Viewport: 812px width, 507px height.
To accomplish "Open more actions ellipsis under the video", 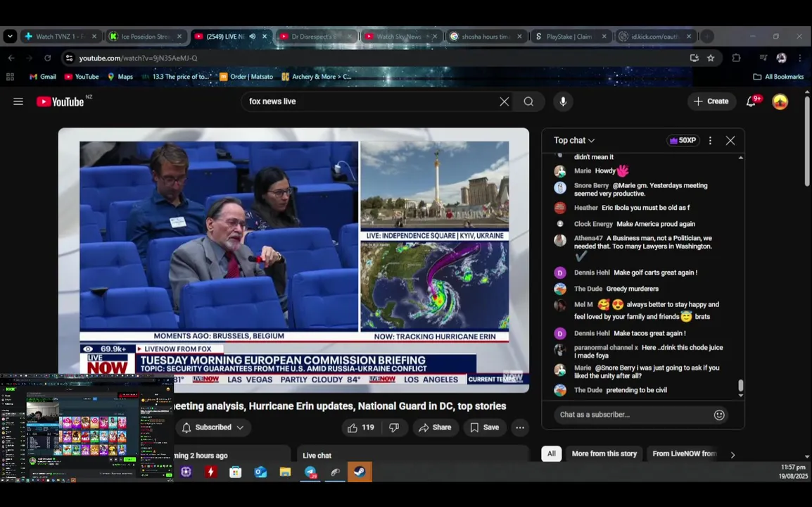I will pyautogui.click(x=520, y=427).
